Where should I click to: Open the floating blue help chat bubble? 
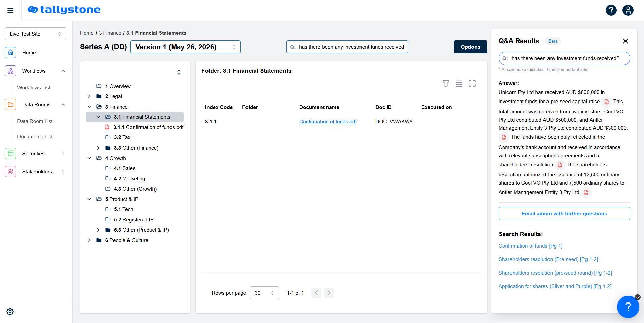[628, 307]
